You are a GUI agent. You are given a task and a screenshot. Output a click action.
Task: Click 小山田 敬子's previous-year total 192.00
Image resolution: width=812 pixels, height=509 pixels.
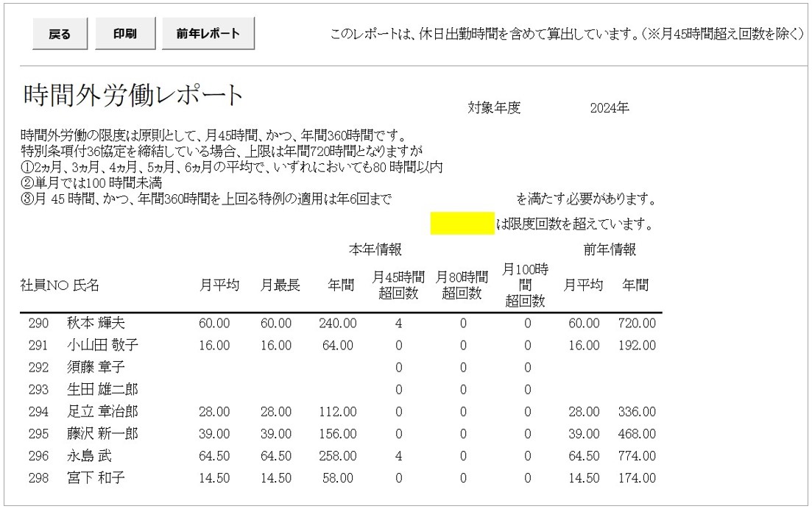click(637, 345)
